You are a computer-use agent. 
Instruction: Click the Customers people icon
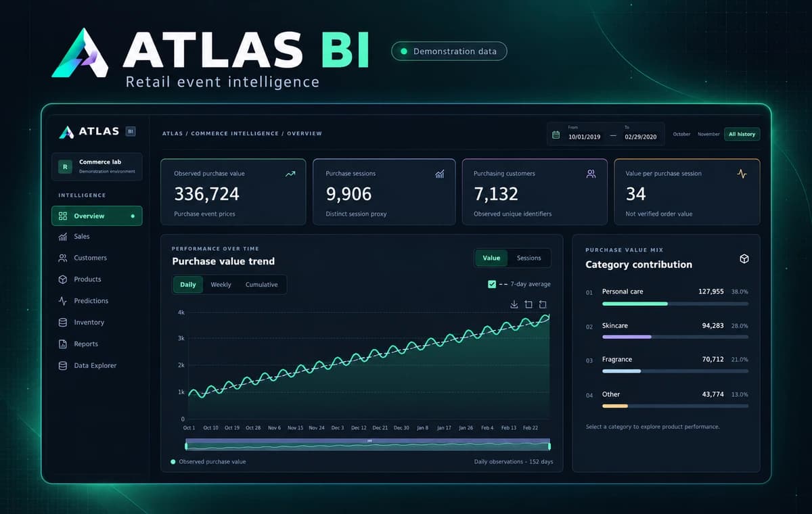[x=63, y=258]
